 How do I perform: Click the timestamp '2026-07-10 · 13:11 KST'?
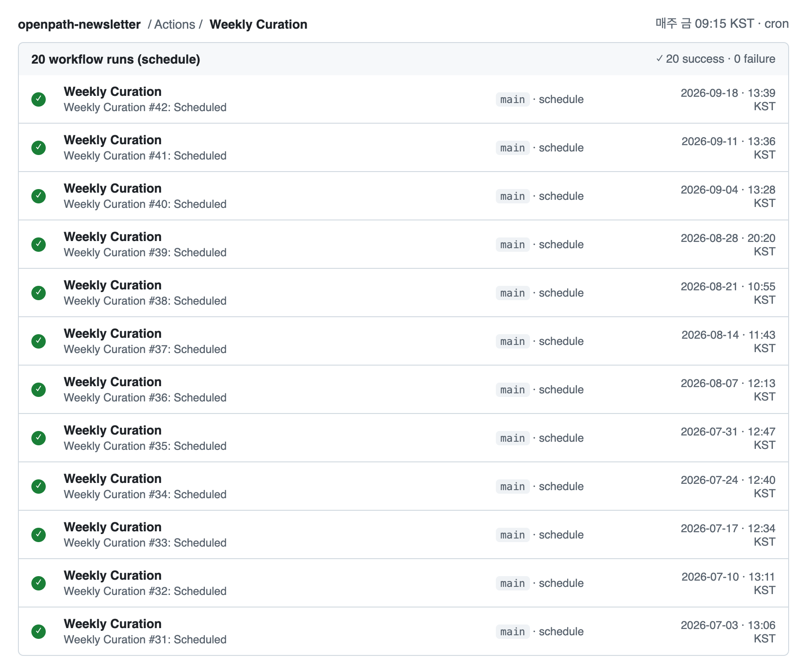click(x=728, y=583)
